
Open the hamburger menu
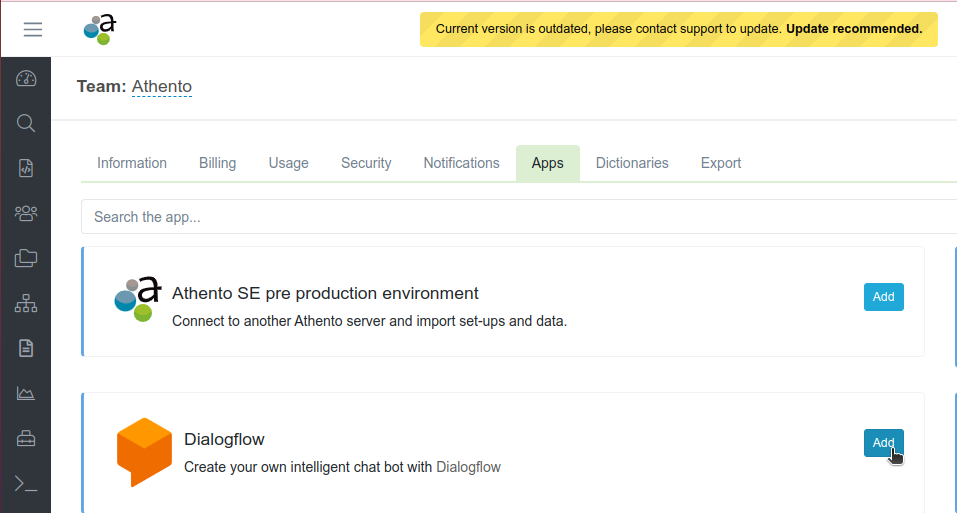pyautogui.click(x=33, y=30)
